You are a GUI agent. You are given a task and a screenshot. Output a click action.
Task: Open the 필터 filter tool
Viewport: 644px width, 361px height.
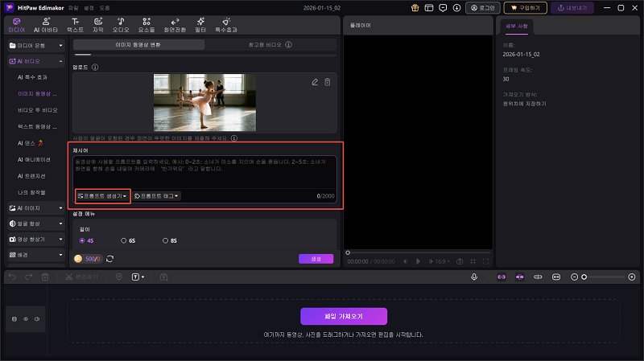tap(200, 25)
